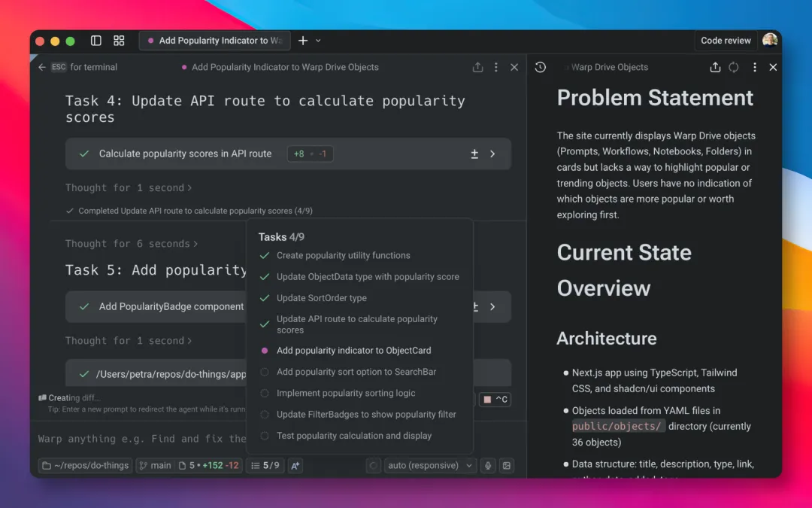Image resolution: width=812 pixels, height=508 pixels.
Task: Click the Problem Statement heading
Action: pos(655,98)
